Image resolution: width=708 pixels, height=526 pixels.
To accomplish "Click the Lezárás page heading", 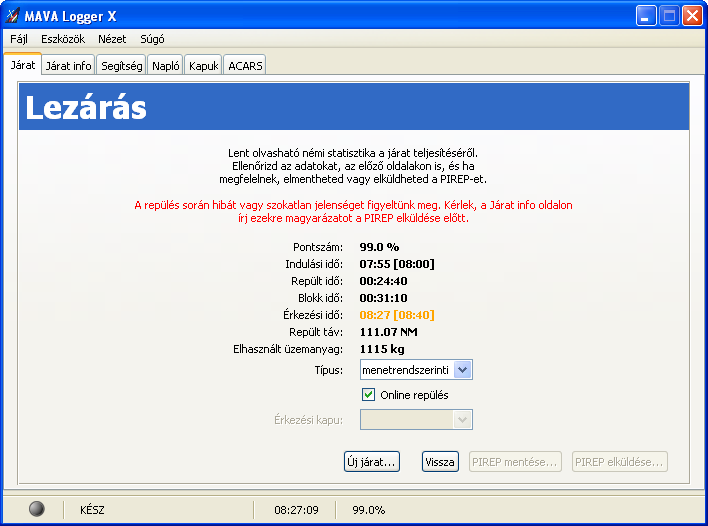I will pos(86,108).
